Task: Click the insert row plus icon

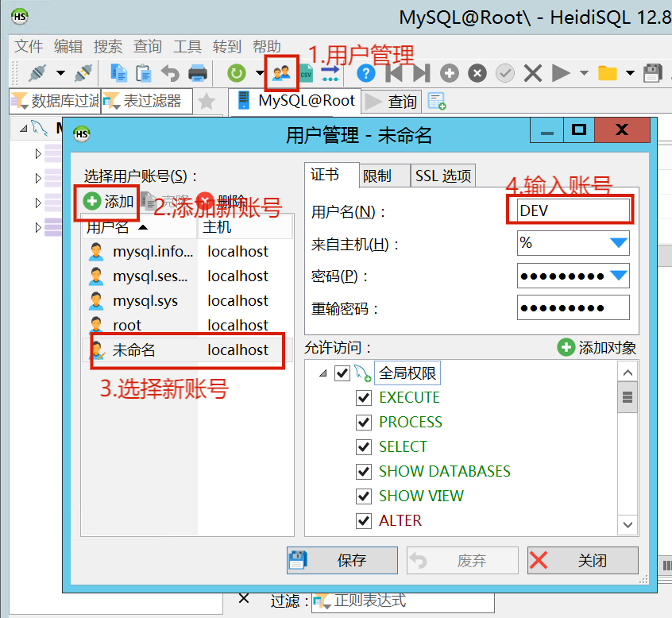Action: coord(449,73)
